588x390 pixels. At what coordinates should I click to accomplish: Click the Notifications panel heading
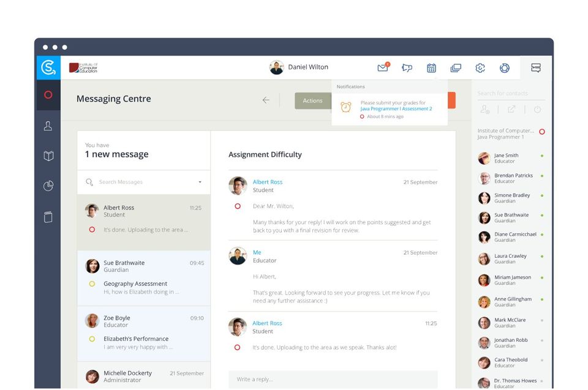[350, 86]
